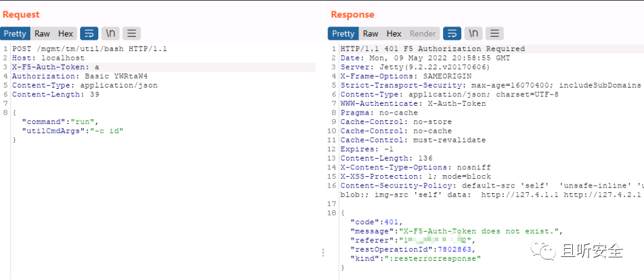Switch Response view to Hex
Screen dimensions: 644x279
coord(394,33)
